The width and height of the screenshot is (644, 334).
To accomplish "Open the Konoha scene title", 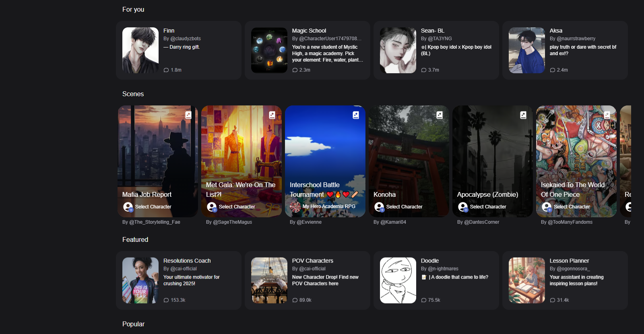I will pos(384,194).
